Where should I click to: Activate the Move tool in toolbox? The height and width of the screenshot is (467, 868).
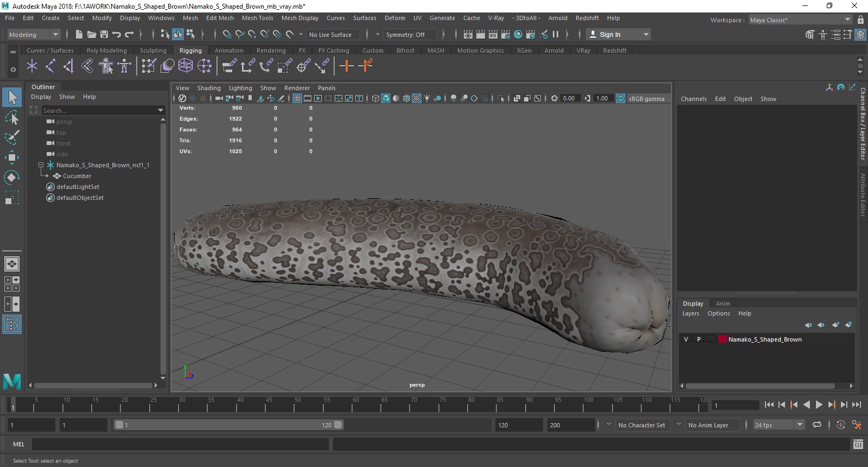(12, 157)
